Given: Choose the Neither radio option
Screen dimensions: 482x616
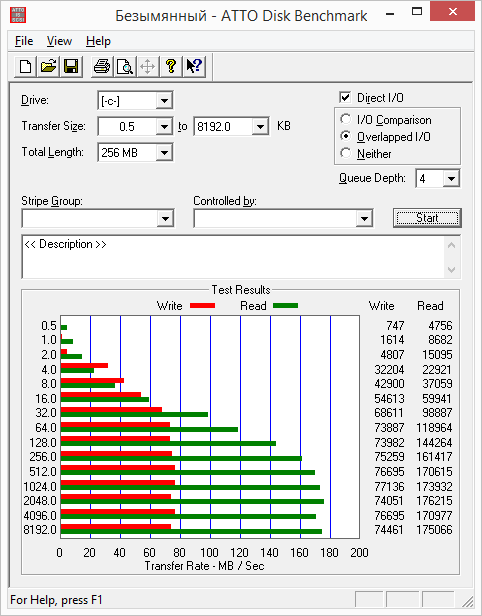Looking at the screenshot, I should point(345,153).
